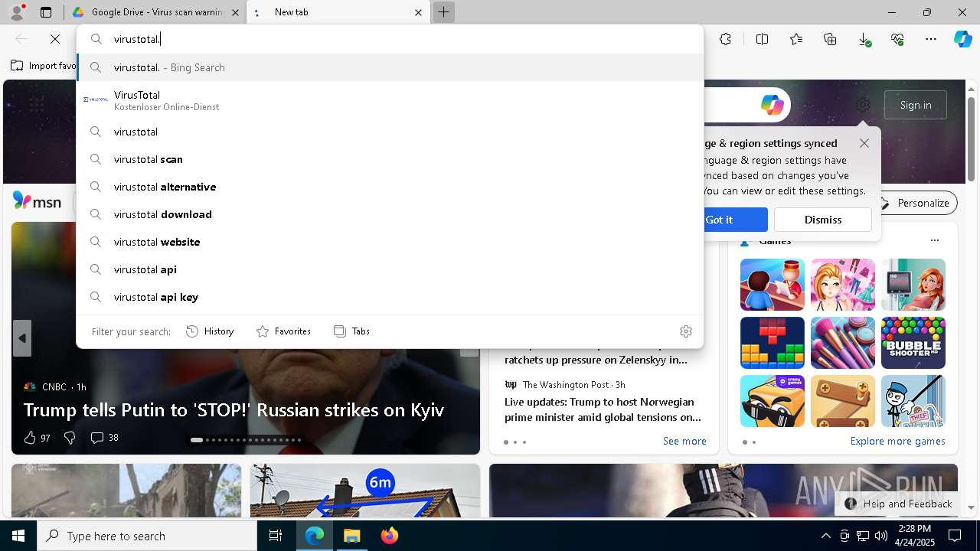Filter search by Tabs

click(352, 331)
